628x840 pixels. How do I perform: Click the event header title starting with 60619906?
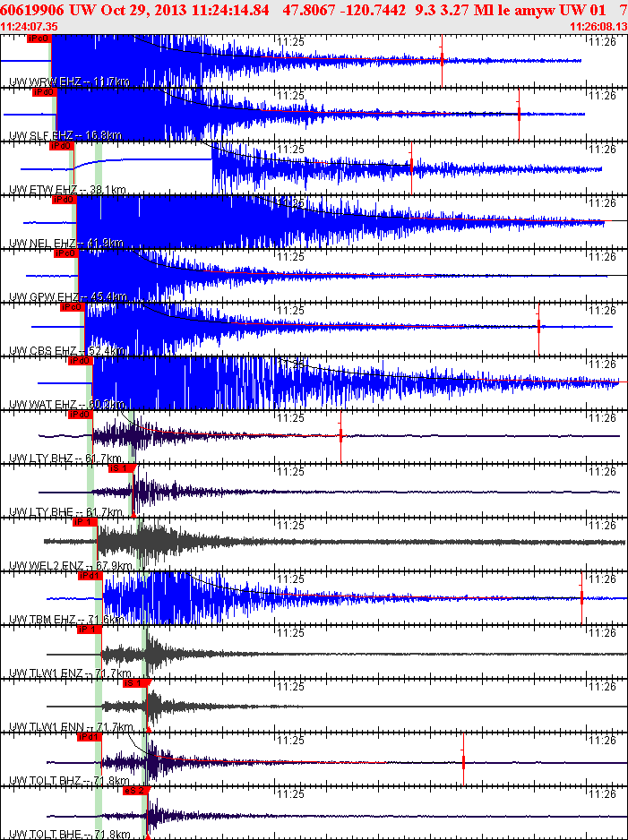coord(313,11)
